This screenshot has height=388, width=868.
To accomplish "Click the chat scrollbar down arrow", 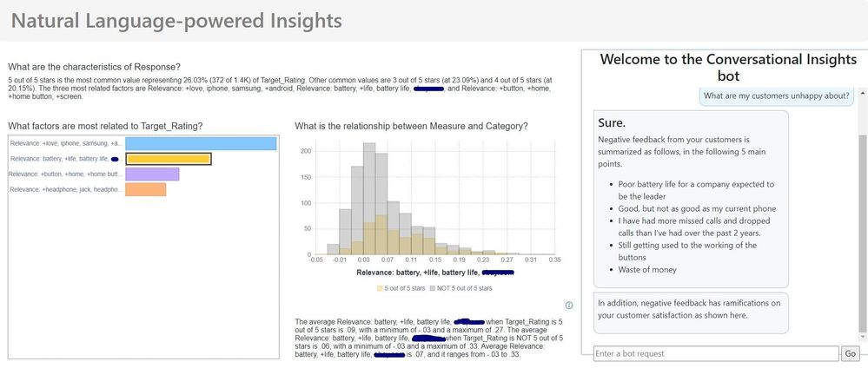I will tap(863, 337).
